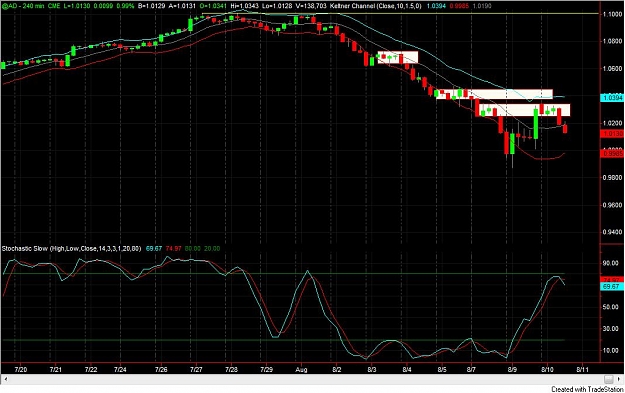Viewport: 625px width, 393px height.
Task: Click the teal '1.0394' tag on the price axis
Action: [x=612, y=98]
